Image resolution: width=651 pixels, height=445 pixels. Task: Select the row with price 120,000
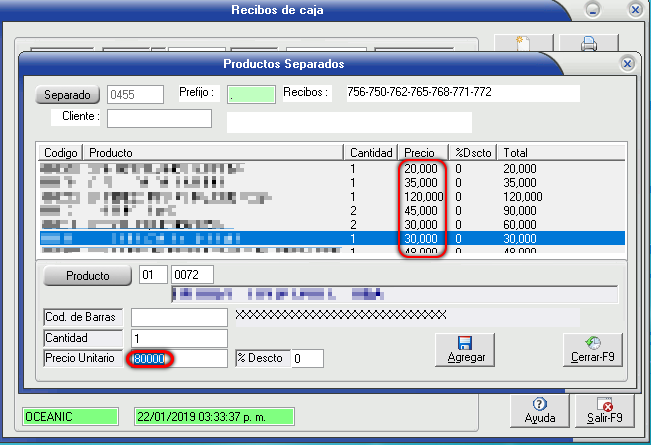click(x=300, y=197)
